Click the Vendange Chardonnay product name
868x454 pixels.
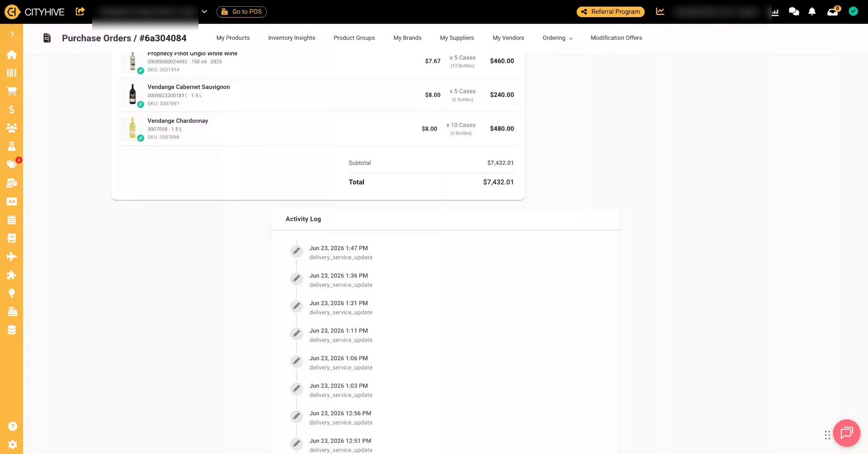178,121
